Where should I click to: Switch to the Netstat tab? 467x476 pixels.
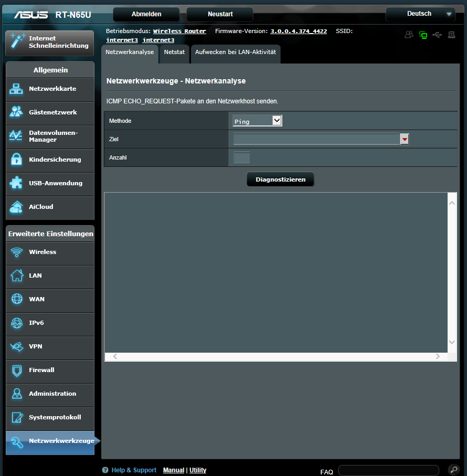(x=174, y=53)
